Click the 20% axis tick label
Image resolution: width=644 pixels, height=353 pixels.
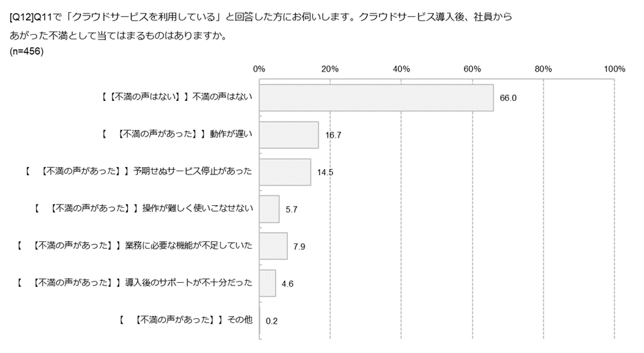pyautogui.click(x=330, y=69)
